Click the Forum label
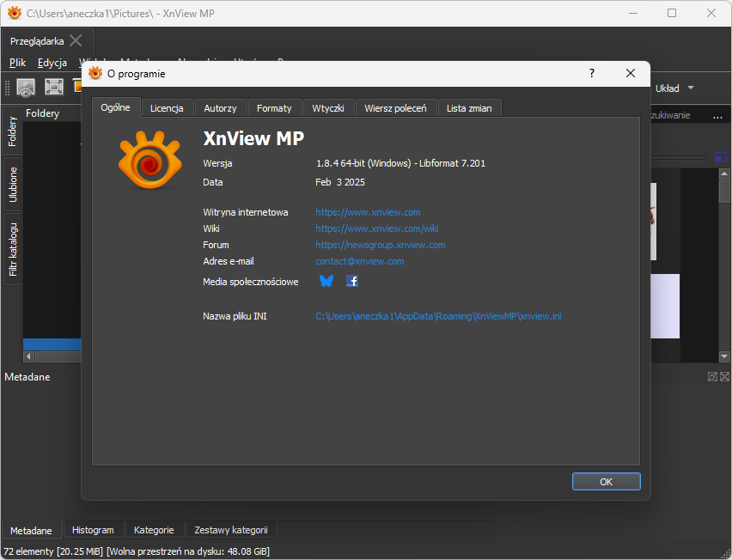 coord(216,245)
